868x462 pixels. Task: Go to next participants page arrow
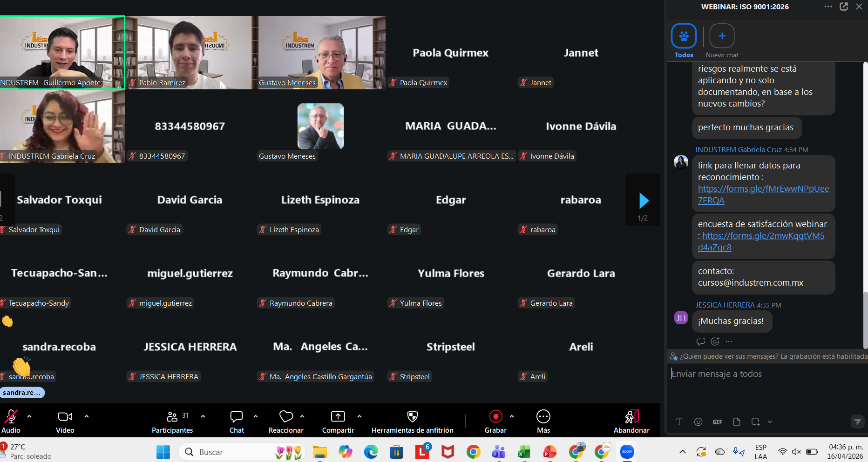pos(644,201)
